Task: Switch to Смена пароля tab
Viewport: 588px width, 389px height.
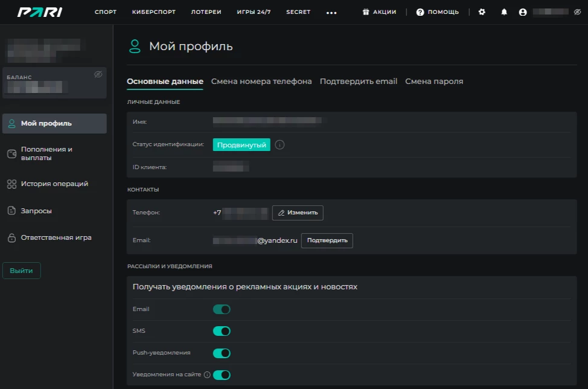Action: pos(434,82)
